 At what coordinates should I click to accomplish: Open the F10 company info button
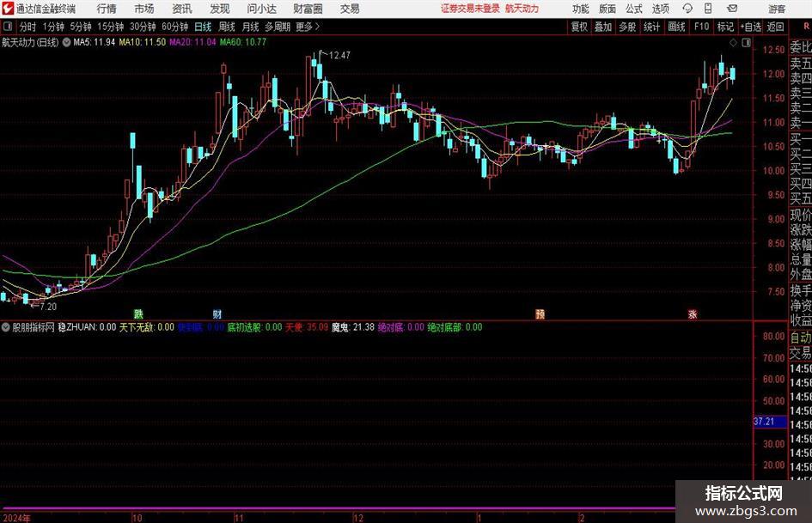coord(701,27)
